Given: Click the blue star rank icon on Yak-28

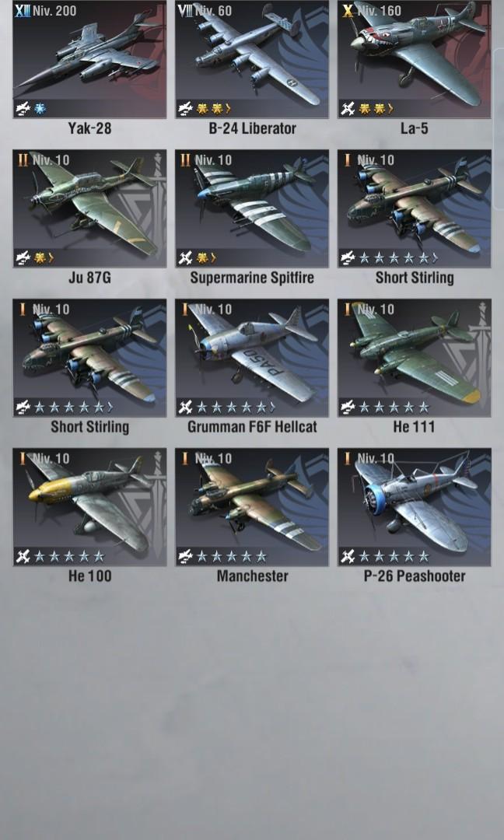Looking at the screenshot, I should 40,110.
